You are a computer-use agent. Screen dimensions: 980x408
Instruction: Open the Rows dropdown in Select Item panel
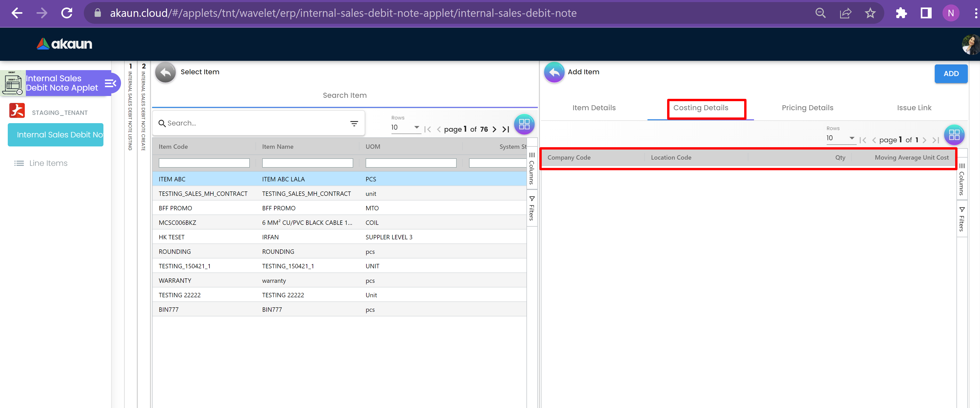405,128
